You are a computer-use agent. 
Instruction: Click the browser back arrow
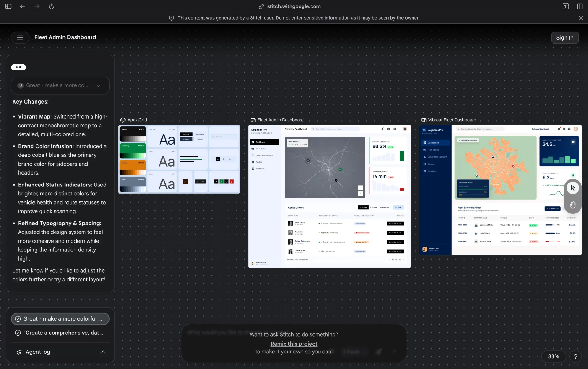(x=22, y=6)
